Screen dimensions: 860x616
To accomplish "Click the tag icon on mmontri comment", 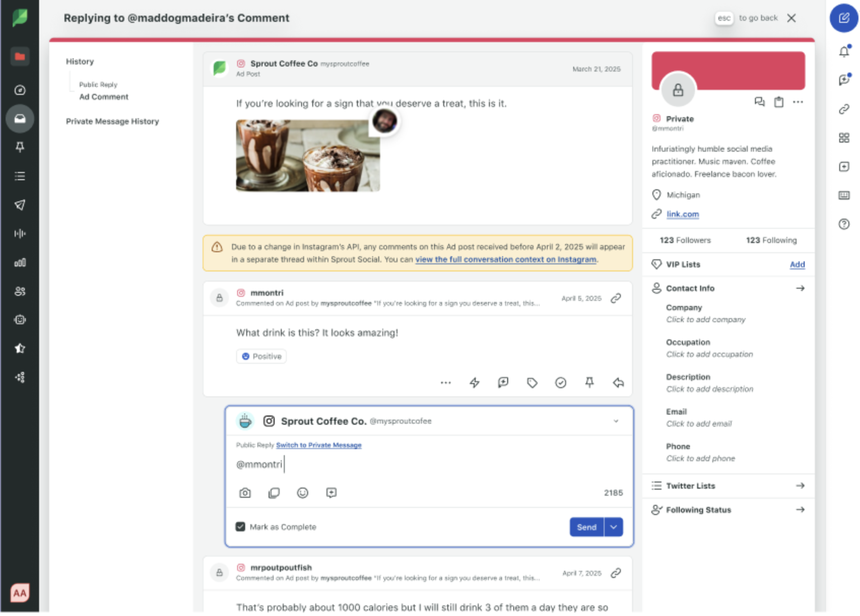I will point(532,383).
